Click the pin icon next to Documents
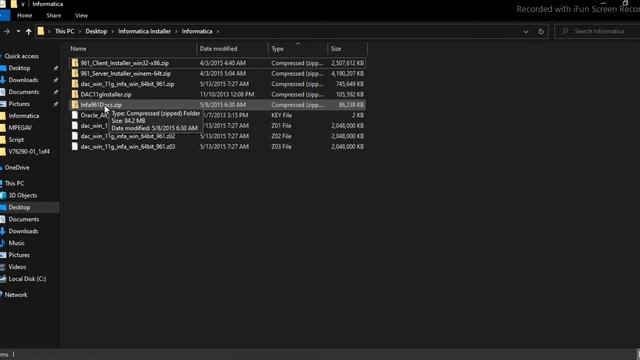Viewport: 640px width, 360px height. coord(56,92)
